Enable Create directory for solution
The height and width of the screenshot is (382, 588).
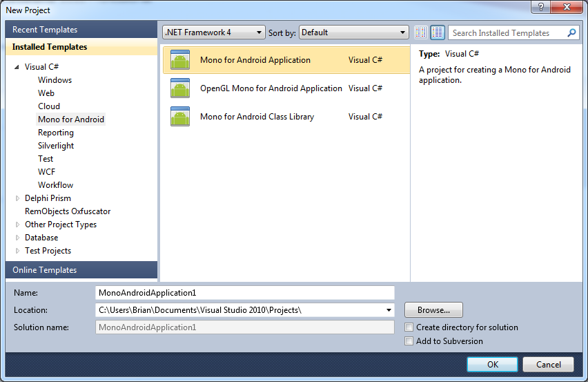pyautogui.click(x=409, y=327)
